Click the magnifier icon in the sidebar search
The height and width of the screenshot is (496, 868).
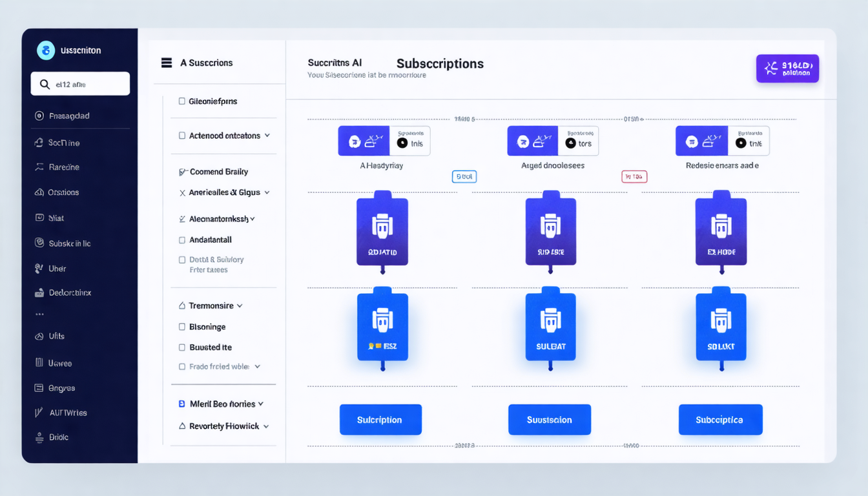tap(45, 84)
